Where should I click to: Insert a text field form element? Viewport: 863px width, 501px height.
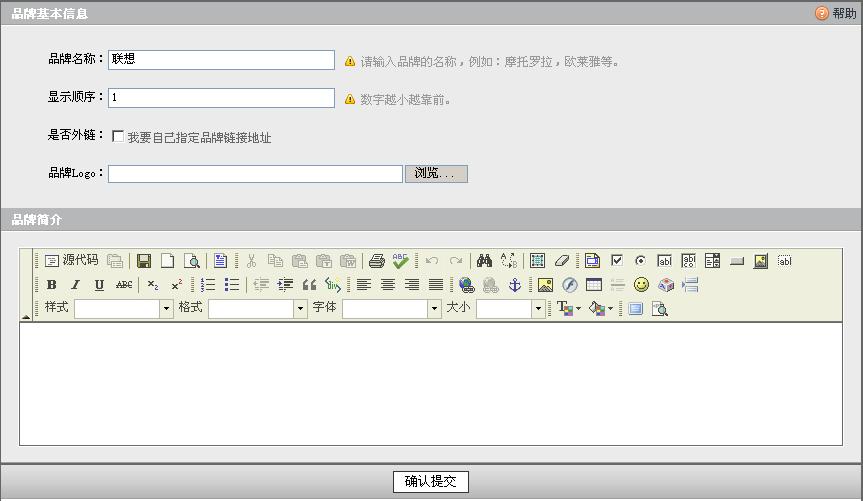[x=664, y=260]
